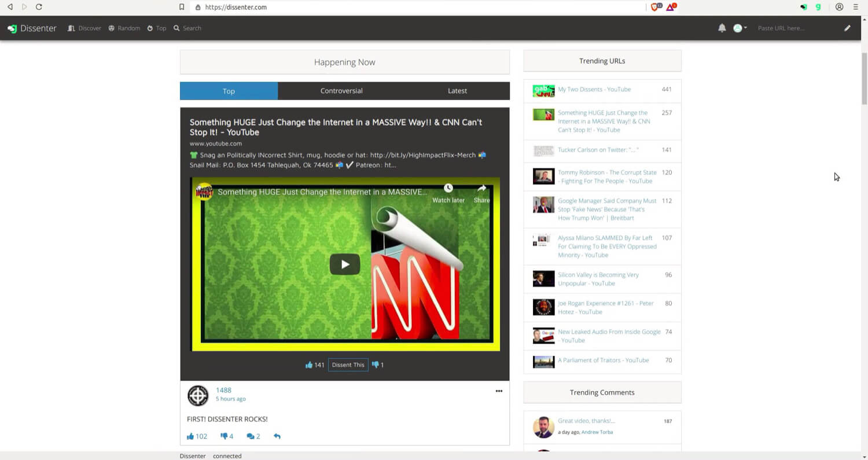Click the page vertical scrollbar

[x=865, y=78]
